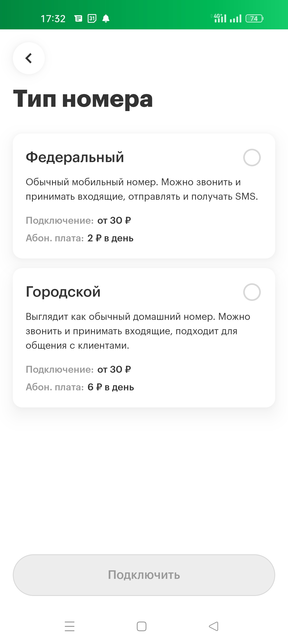The width and height of the screenshot is (288, 644).
Task: Select the Федеральный radio button
Action: pyautogui.click(x=252, y=158)
